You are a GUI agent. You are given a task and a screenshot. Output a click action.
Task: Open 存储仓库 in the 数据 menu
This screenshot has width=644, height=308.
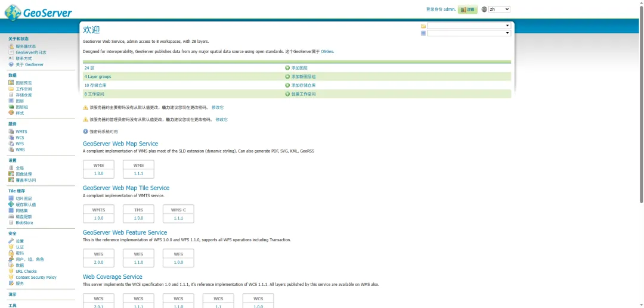point(24,95)
